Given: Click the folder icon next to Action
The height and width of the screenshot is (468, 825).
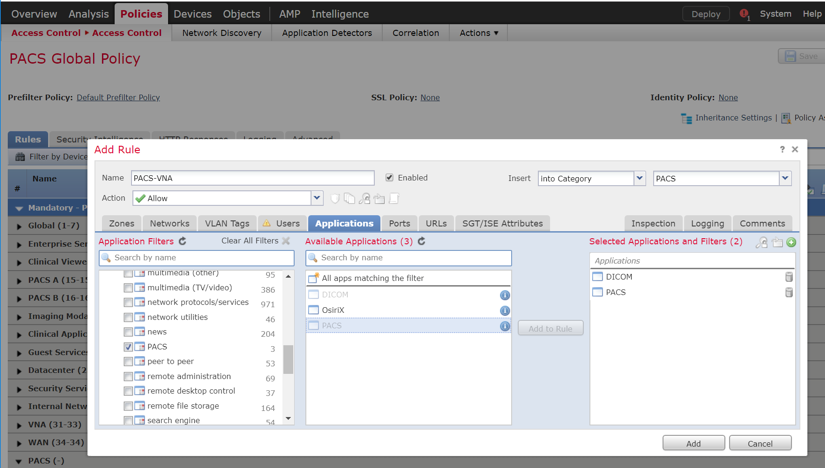Looking at the screenshot, I should click(379, 198).
